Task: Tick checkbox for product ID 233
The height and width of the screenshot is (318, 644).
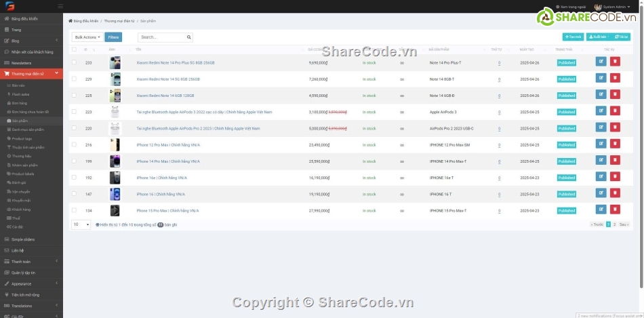Action: pyautogui.click(x=75, y=62)
